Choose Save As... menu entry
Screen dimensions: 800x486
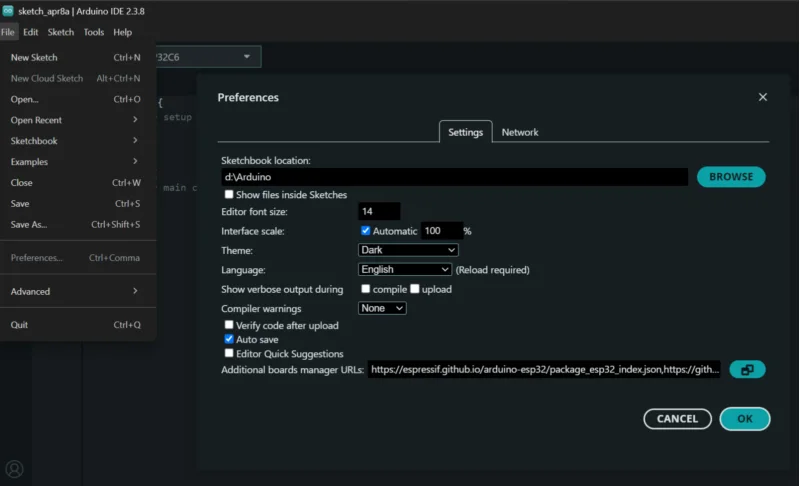coord(77,224)
